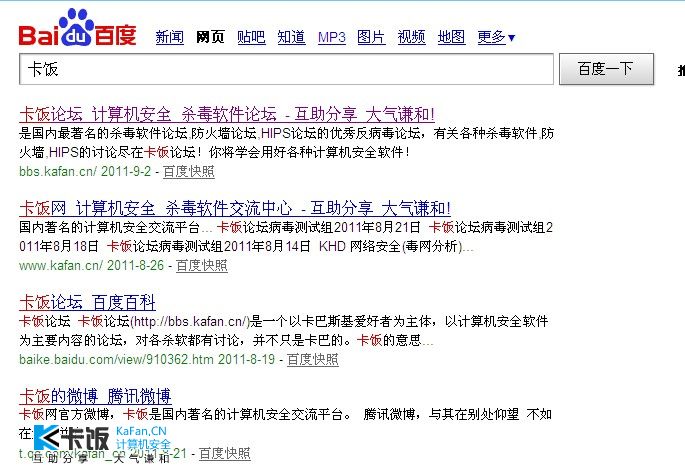Open the 卡饭的微博_腾讯微博 result
685x471 pixels.
pyautogui.click(x=95, y=396)
